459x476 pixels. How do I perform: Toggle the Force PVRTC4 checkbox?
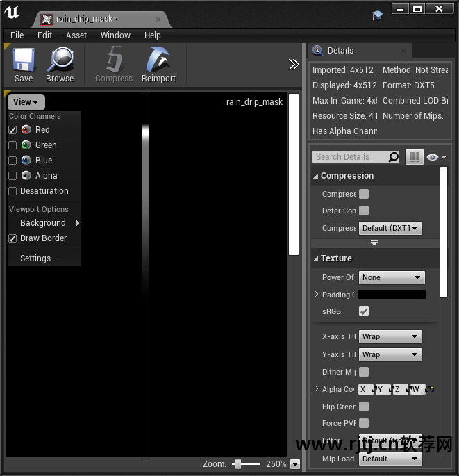pos(364,423)
